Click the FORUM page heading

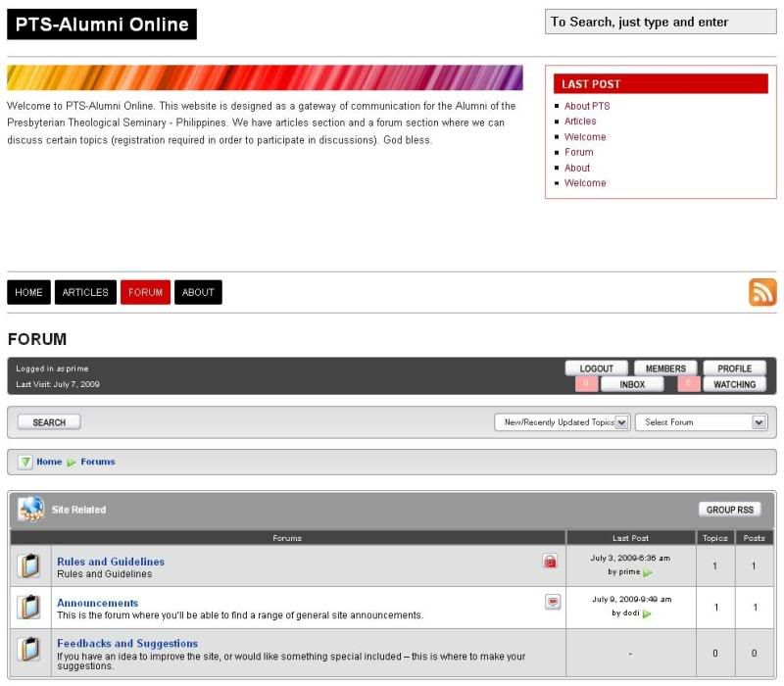pos(37,339)
